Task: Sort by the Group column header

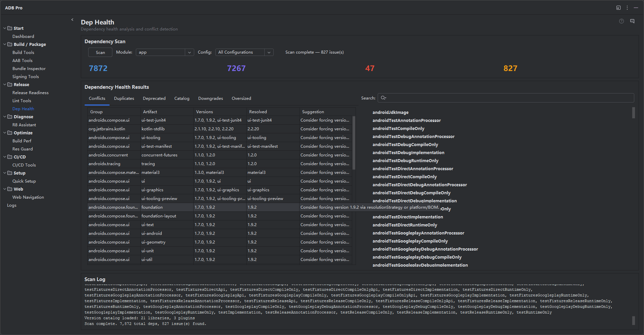Action: pyautogui.click(x=114, y=112)
